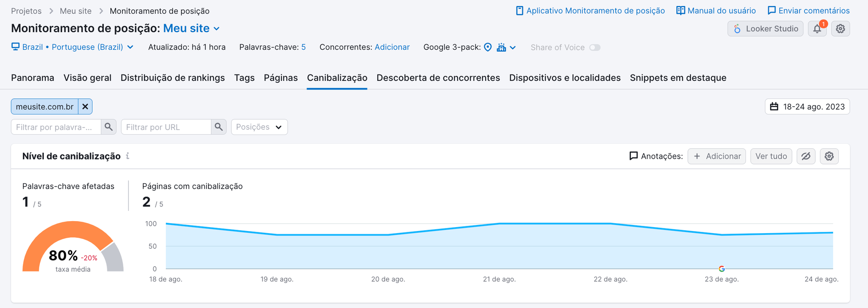This screenshot has height=308, width=868.
Task: Open Snippets em destaque tab
Action: [678, 78]
